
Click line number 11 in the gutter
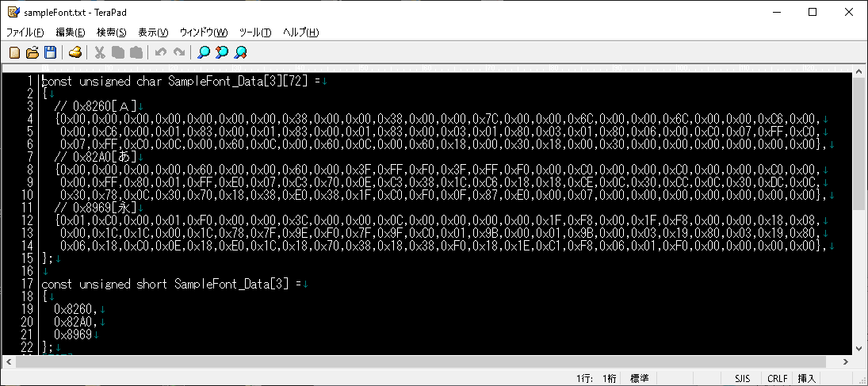[27, 208]
